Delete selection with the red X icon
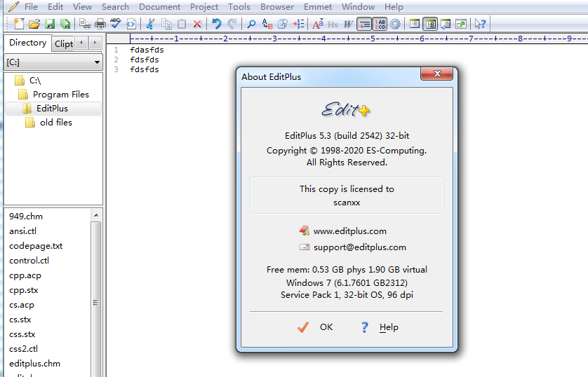Screen dimensions: 588x377 (x=197, y=24)
